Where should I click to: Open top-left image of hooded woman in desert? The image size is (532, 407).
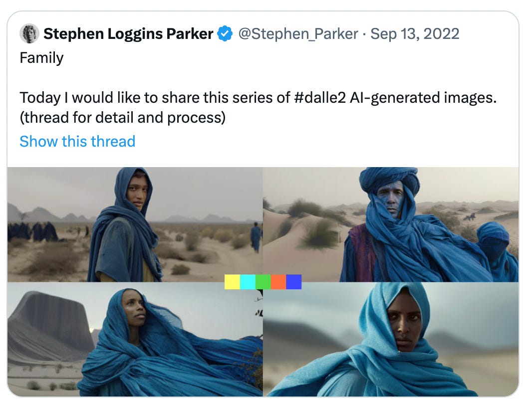click(x=135, y=224)
